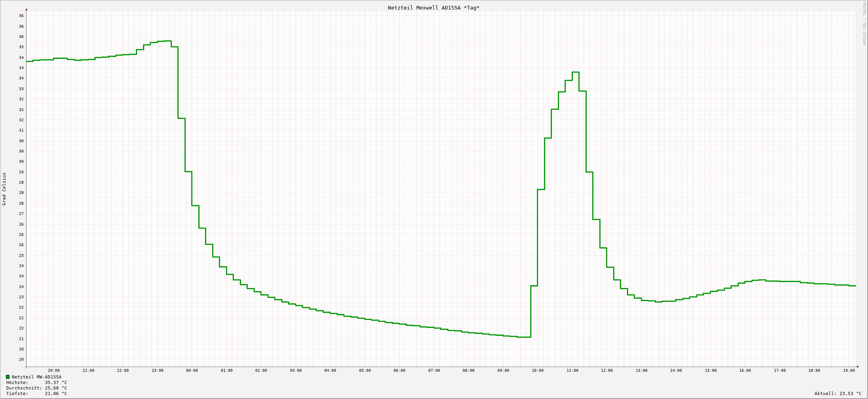
Task: Click the chart title Netzteil Mexwell AD155A
Action: point(424,8)
